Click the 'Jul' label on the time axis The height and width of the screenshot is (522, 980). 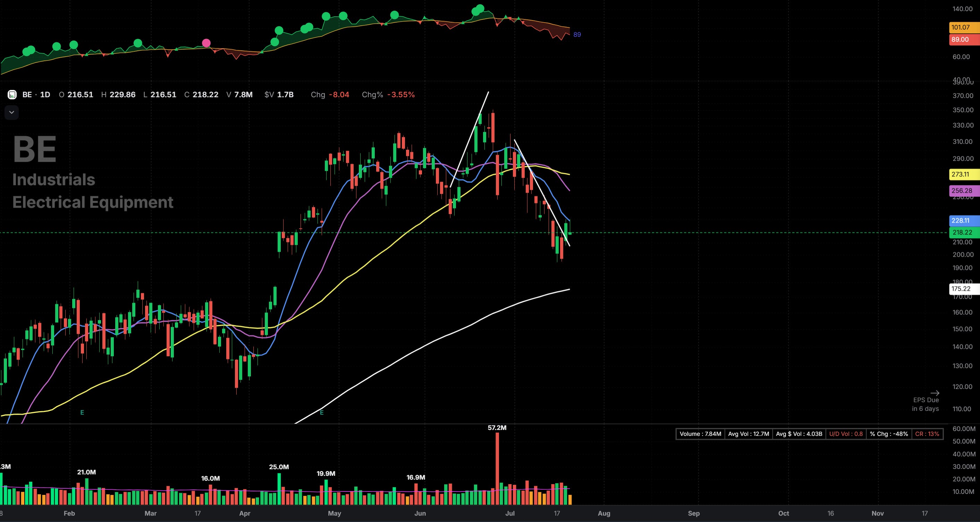(x=510, y=513)
